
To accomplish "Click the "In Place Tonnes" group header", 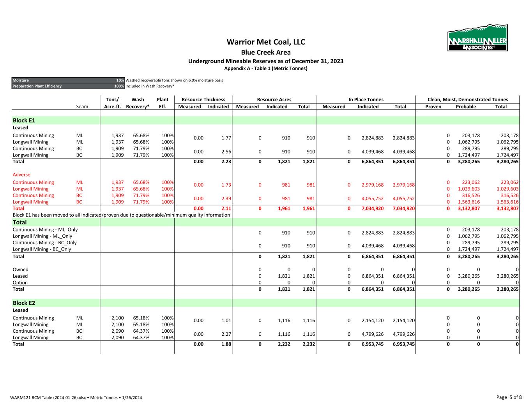I will (366, 100).
